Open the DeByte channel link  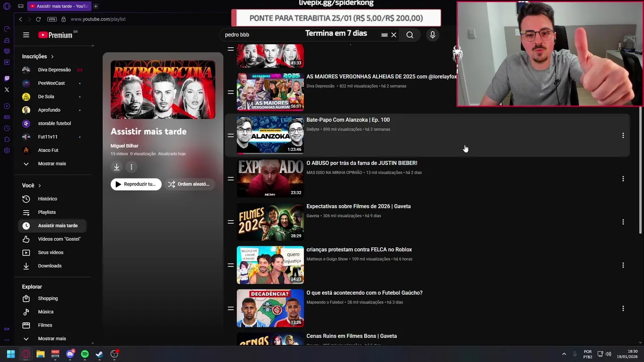coord(313,129)
